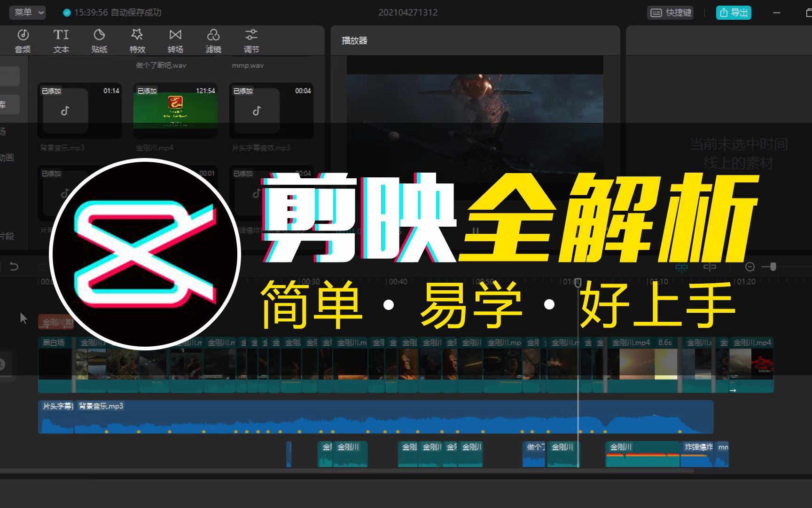Click the 00:40 mark on timeline ruler
The width and height of the screenshot is (812, 508).
click(x=398, y=282)
